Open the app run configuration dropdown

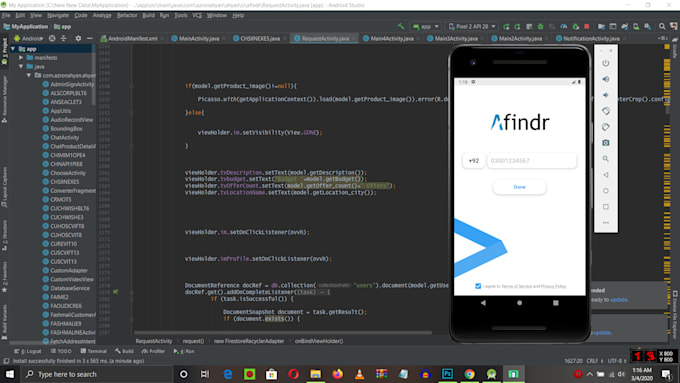[426, 26]
